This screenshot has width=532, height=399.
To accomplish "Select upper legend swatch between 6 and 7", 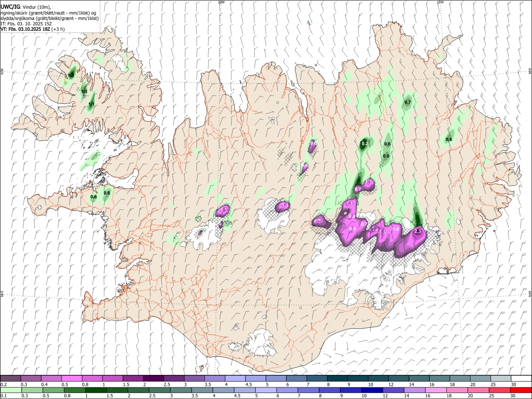I will click(x=296, y=379).
